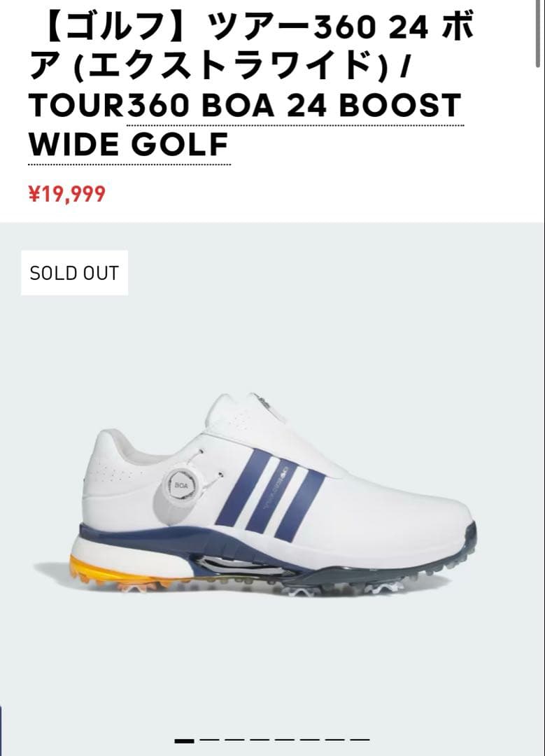545x756 pixels.
Task: Show the fifth carousel image indicator
Action: tap(284, 740)
